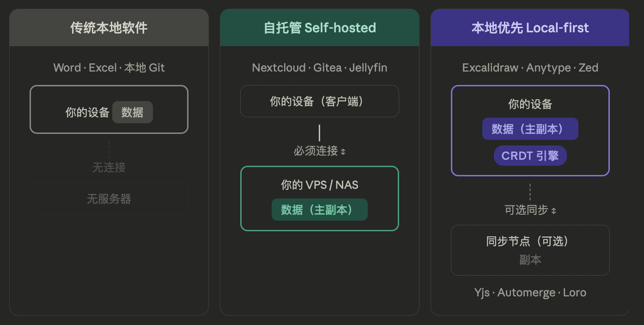This screenshot has width=644, height=325.
Task: Select the 传统本地软件 column header
Action: pos(109,28)
